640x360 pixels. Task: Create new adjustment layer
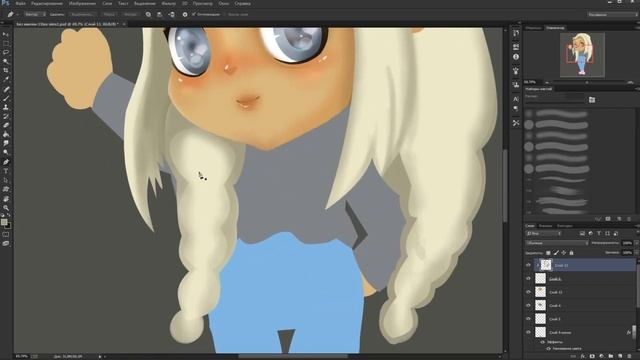point(601,356)
